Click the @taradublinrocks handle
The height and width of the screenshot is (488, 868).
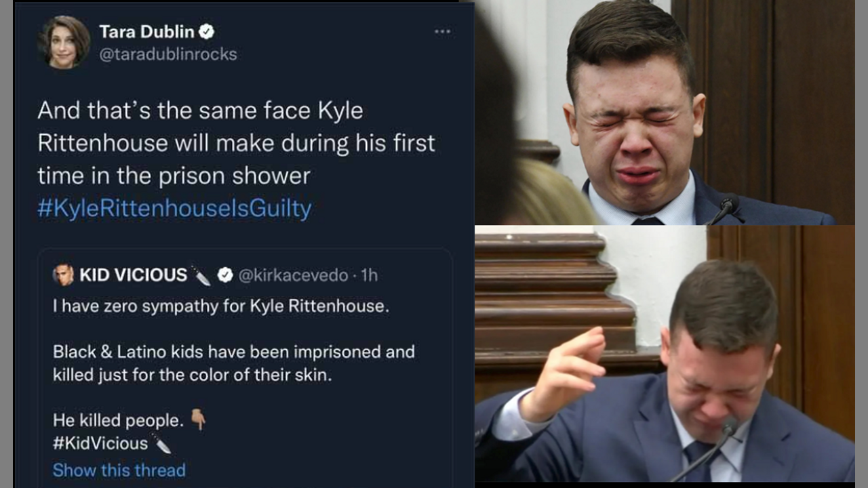[x=168, y=54]
